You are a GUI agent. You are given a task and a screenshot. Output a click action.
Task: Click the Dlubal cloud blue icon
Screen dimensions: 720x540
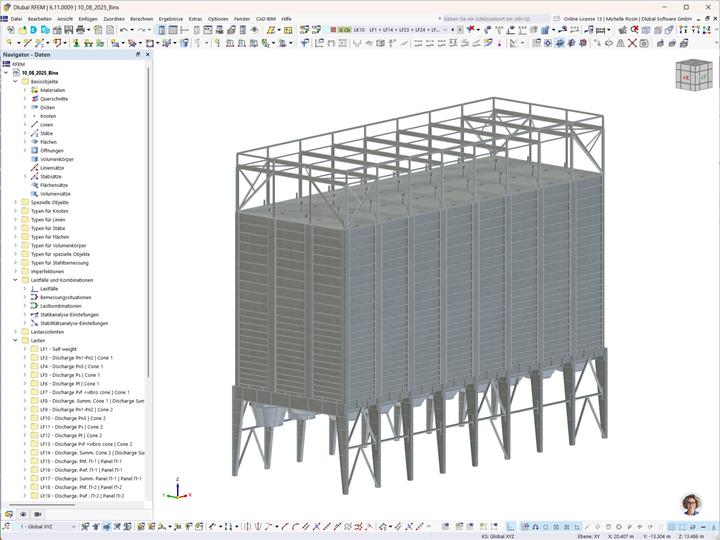pyautogui.click(x=34, y=30)
